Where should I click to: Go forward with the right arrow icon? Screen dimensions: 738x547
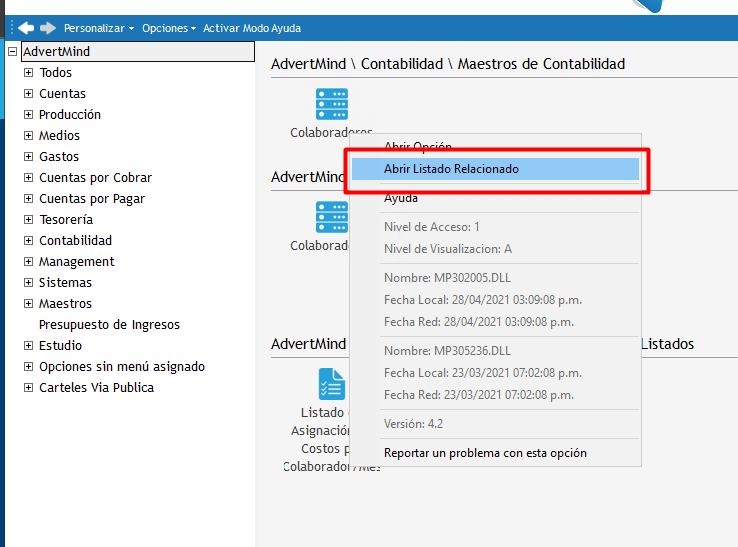coord(48,28)
